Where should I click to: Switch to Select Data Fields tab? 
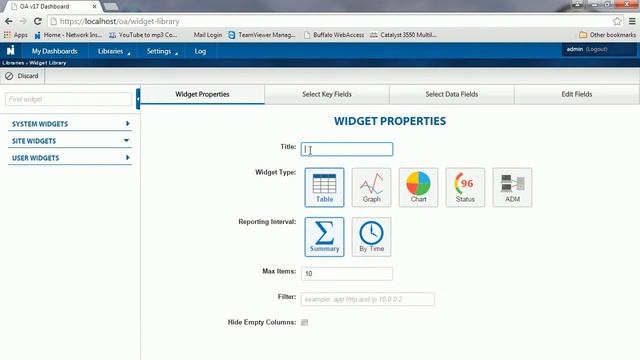tap(452, 94)
